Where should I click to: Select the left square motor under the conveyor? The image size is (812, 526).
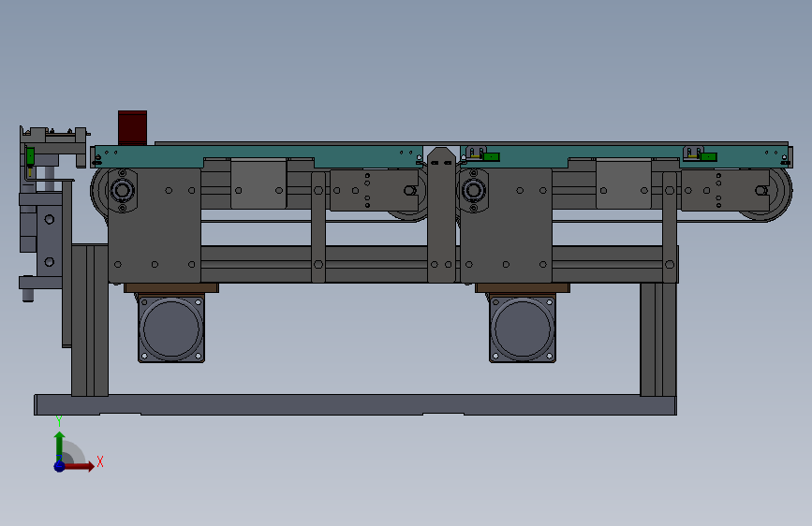171,329
